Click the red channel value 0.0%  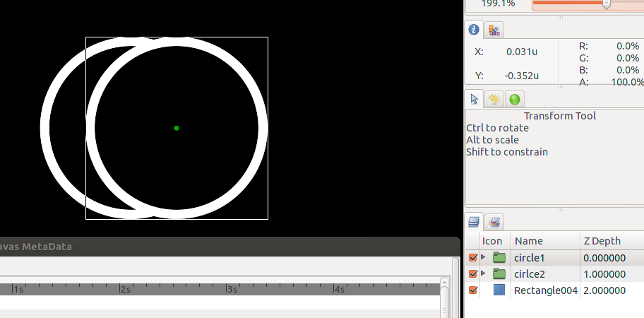(x=628, y=46)
